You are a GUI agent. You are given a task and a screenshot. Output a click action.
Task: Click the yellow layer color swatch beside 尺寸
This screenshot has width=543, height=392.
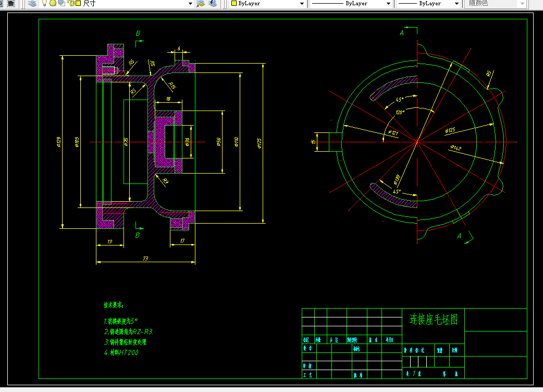[x=78, y=4]
